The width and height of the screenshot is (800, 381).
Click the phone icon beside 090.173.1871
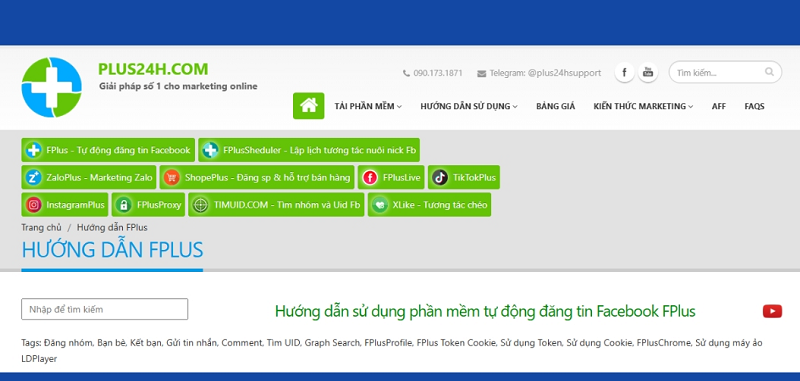click(406, 73)
